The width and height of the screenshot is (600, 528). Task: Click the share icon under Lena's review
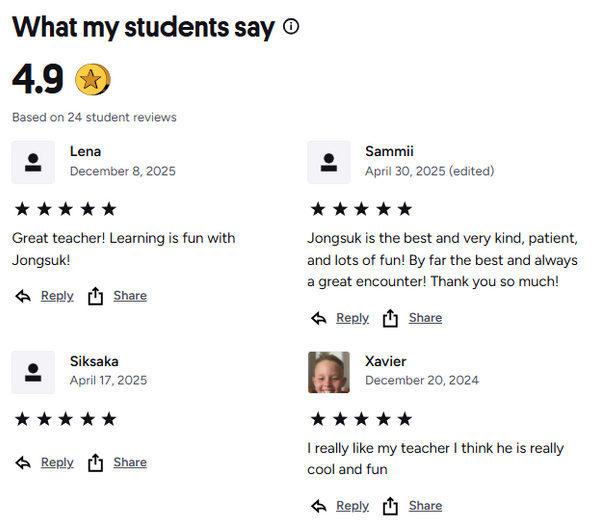click(x=96, y=296)
